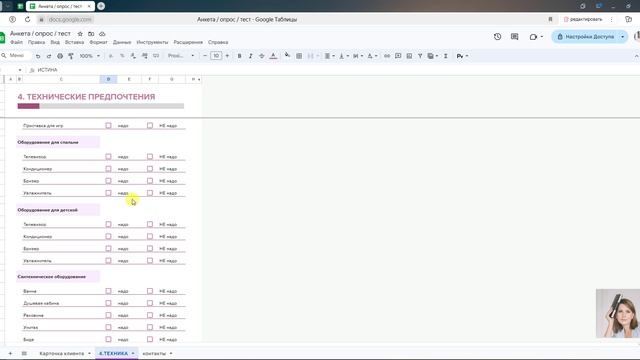The height and width of the screenshot is (360, 640).
Task: Tick 'надо' checkbox for Приставка для игр
Action: point(108,126)
